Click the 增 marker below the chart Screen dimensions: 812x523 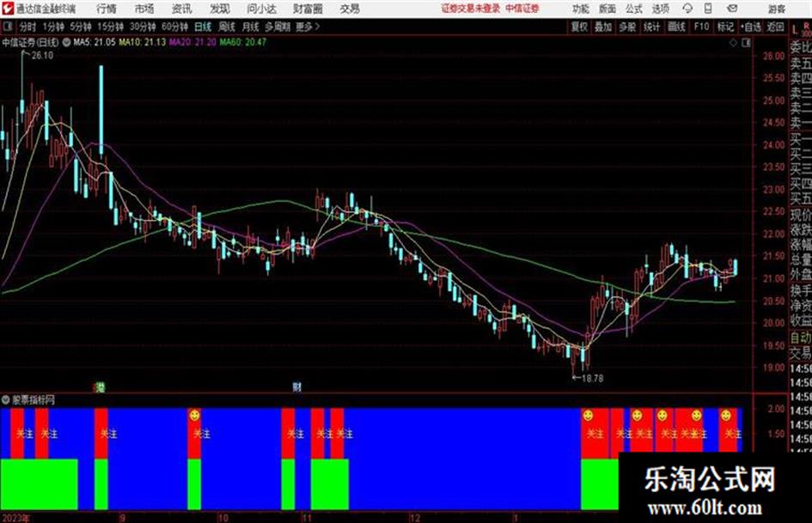[99, 386]
